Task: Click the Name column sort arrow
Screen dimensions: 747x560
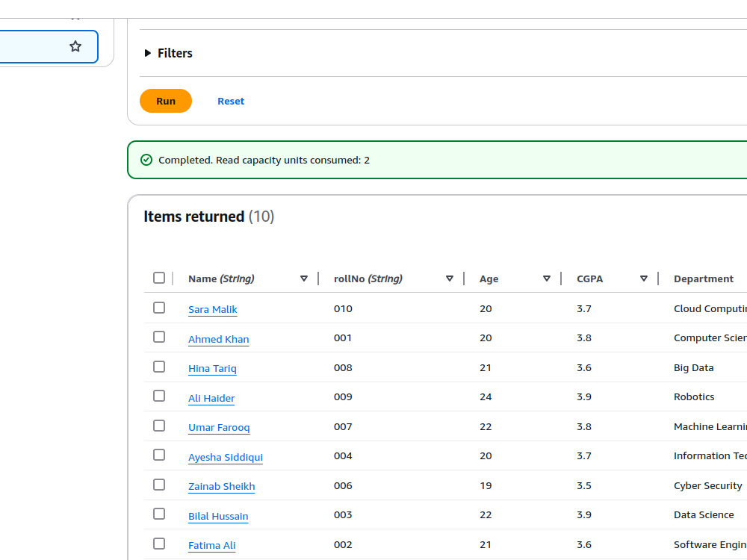Action: tap(304, 279)
